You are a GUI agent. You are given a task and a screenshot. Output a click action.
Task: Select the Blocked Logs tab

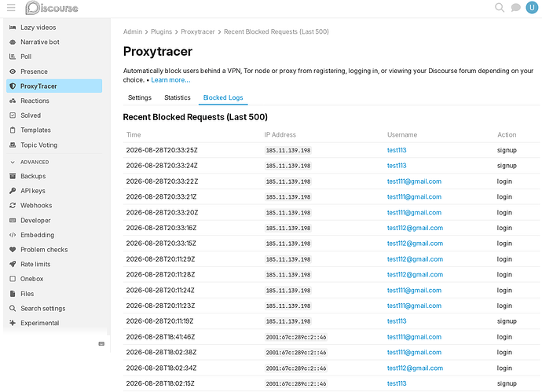tap(223, 98)
